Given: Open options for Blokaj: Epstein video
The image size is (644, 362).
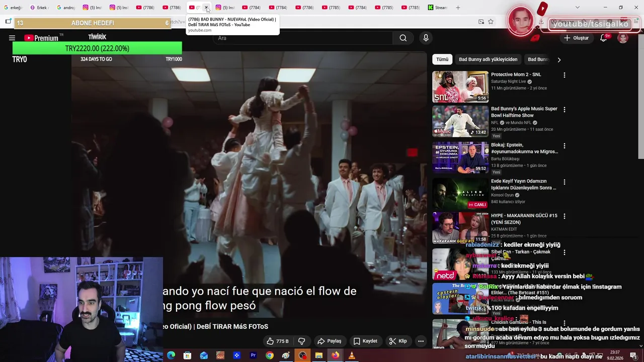Looking at the screenshot, I should tap(564, 145).
